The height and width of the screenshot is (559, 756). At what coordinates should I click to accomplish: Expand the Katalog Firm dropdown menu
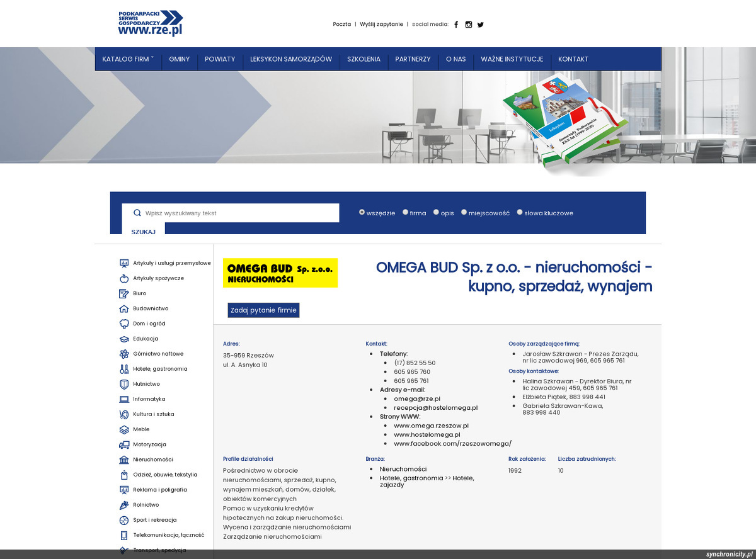click(128, 59)
